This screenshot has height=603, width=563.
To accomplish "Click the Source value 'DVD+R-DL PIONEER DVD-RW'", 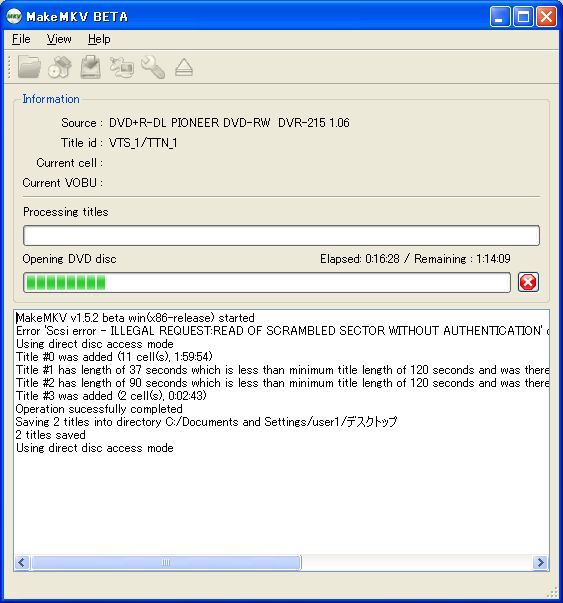I will point(229,123).
